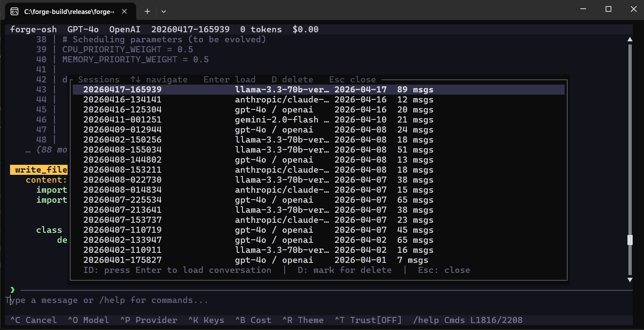Select session 20260417-165939

click(x=318, y=90)
